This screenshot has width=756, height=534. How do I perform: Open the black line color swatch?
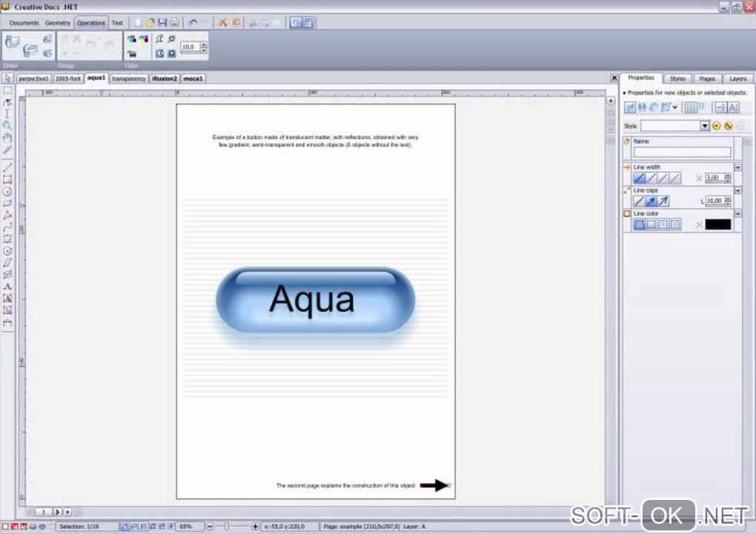pyautogui.click(x=718, y=224)
